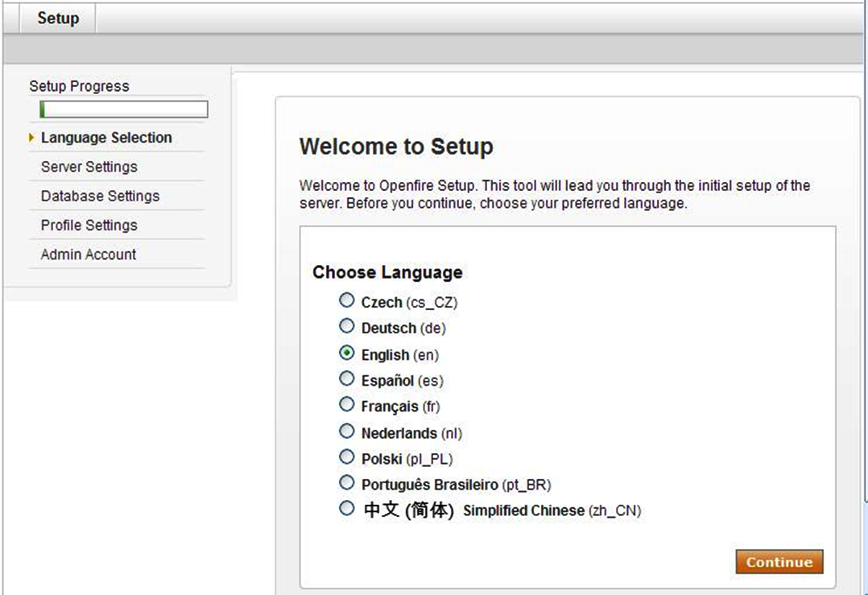Pick the Nederlands (nl) radio button
This screenshot has height=595, width=868.
point(346,431)
